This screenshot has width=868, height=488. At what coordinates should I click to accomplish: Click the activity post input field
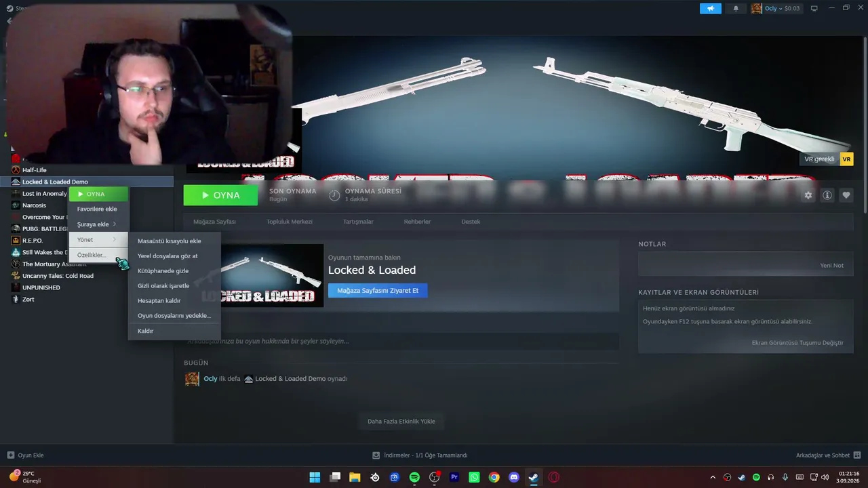(401, 341)
